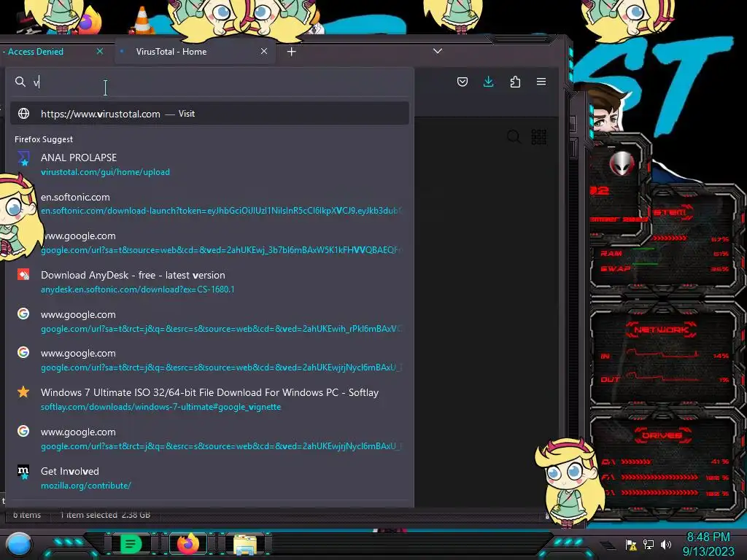
Task: Click the '1 item selected 2.38 GB' status text
Action: coord(105,515)
